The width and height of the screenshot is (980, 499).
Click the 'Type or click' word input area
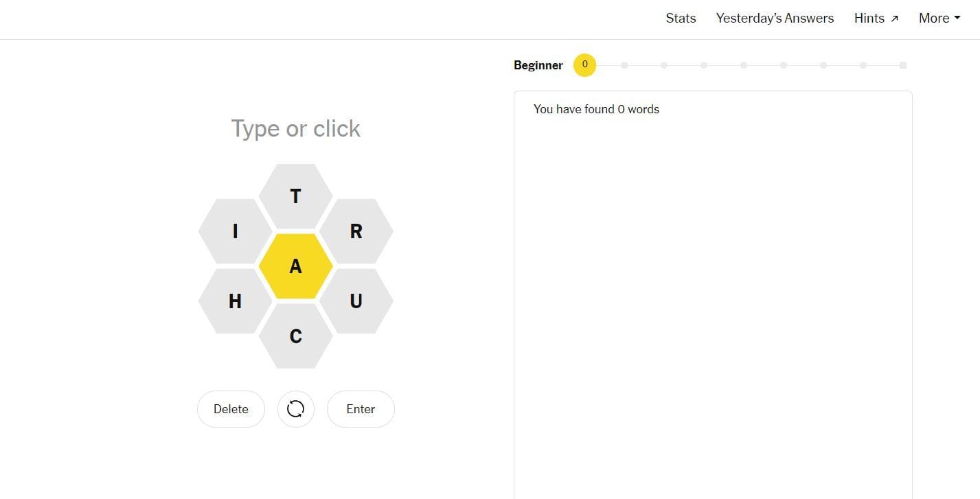coord(295,128)
